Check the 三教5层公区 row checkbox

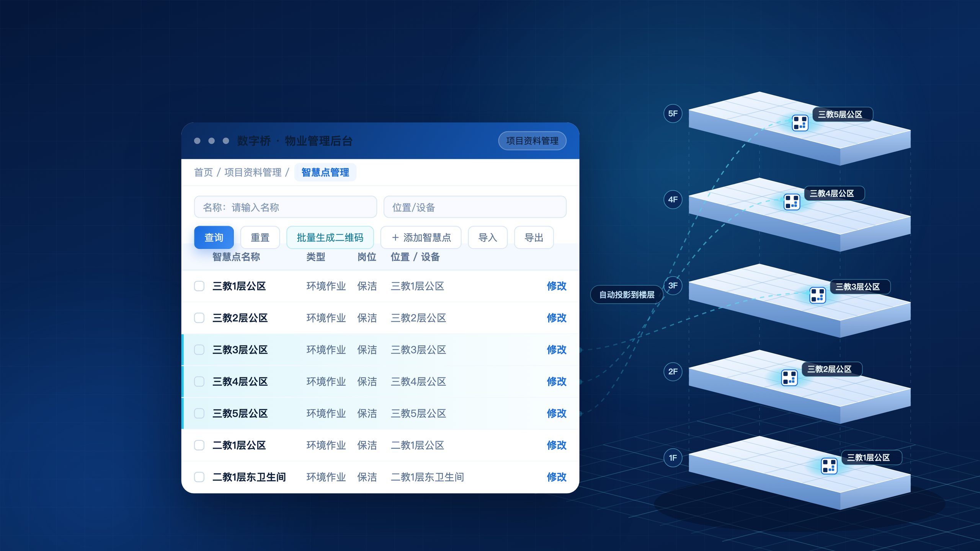tap(199, 413)
